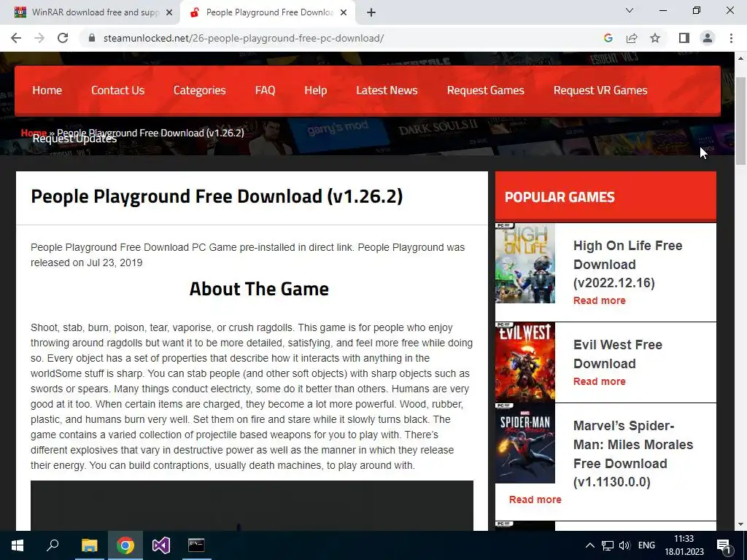Click Read more under High On Life

click(600, 300)
